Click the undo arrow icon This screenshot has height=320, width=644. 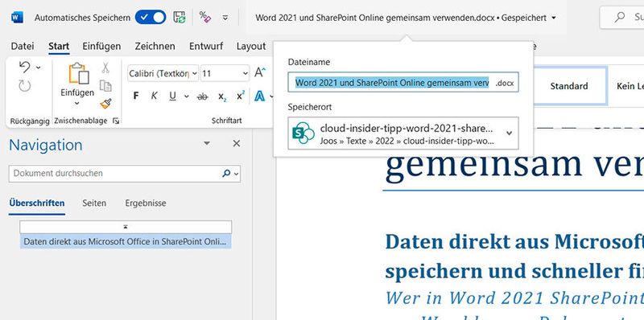tap(25, 67)
